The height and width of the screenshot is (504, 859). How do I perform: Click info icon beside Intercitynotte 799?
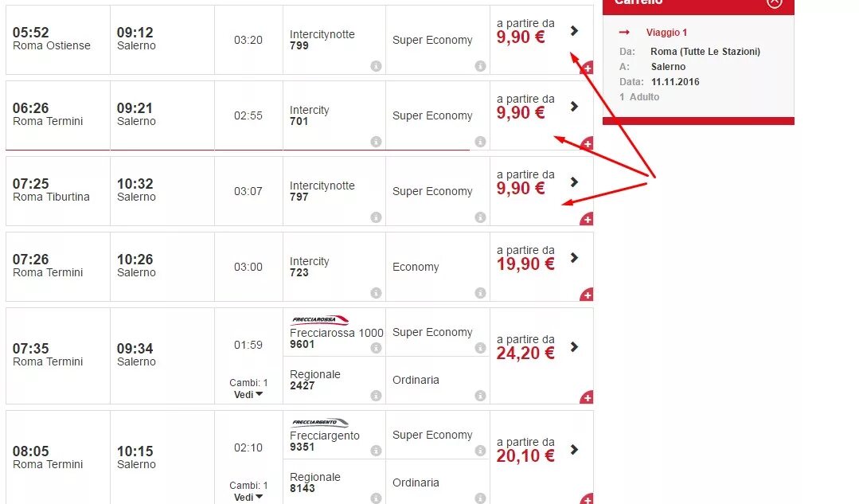point(376,66)
